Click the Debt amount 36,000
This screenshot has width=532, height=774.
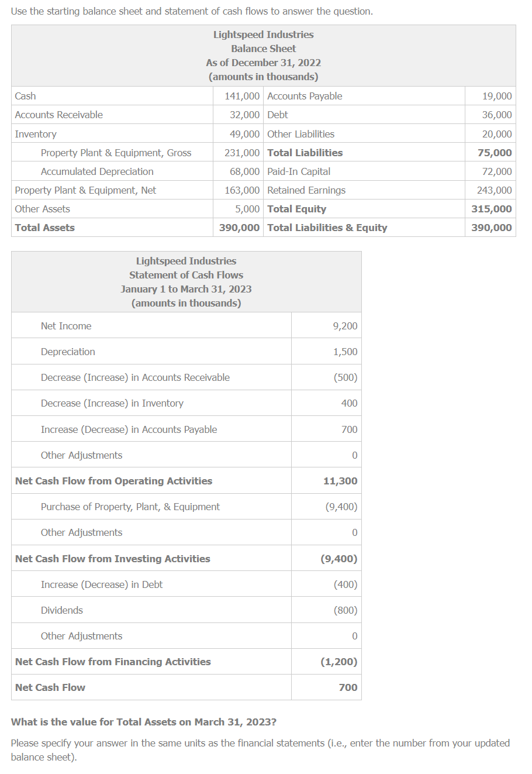[500, 115]
